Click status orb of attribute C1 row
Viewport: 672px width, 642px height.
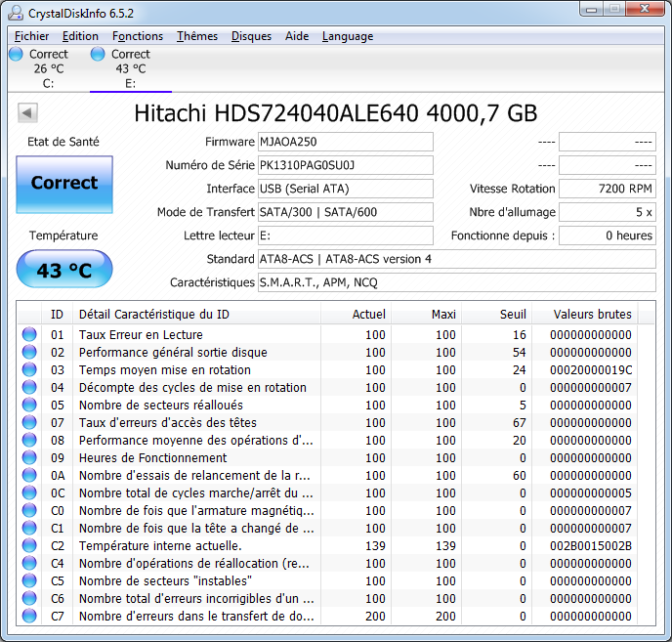[29, 528]
